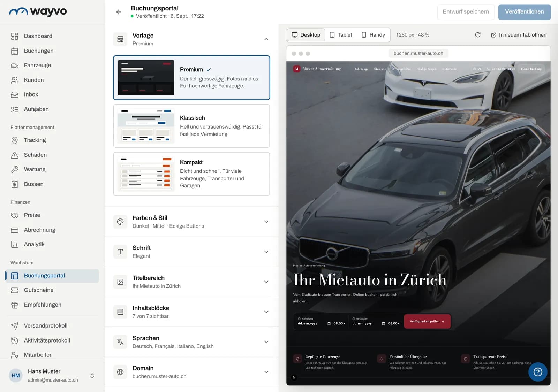Open Versandprotokoll log
Screen dimensions: 558x392
point(52,326)
